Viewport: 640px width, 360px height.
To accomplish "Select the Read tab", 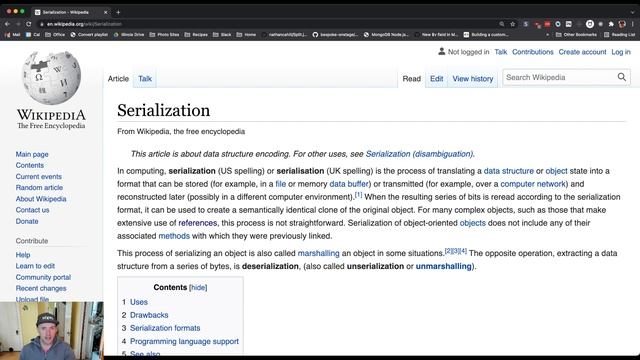I will click(x=411, y=79).
